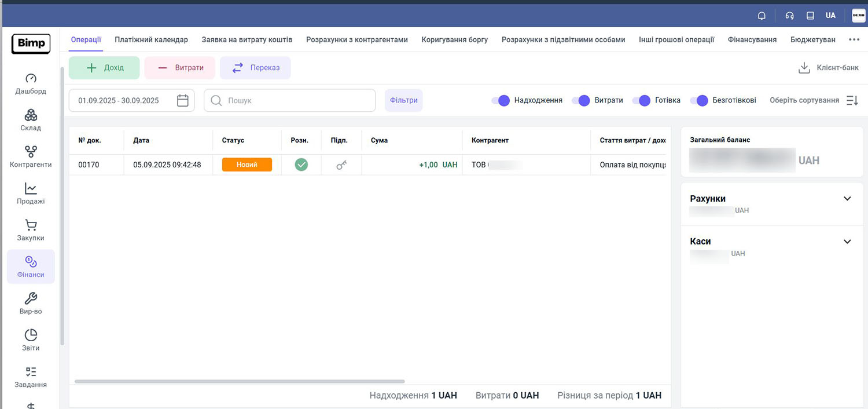Open the Оберіть сортування sort dropdown
868x409 pixels.
(x=804, y=100)
